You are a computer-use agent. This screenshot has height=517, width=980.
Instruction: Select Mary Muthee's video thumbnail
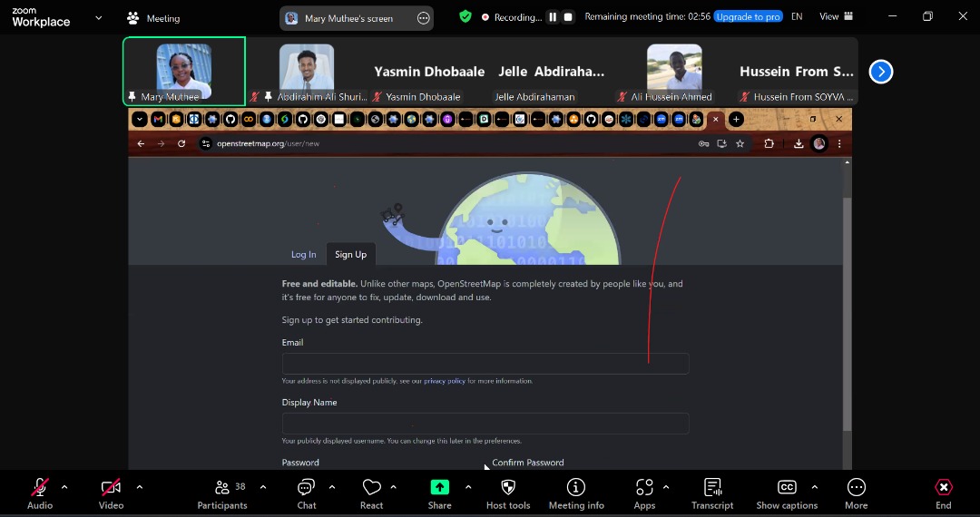[x=183, y=71]
